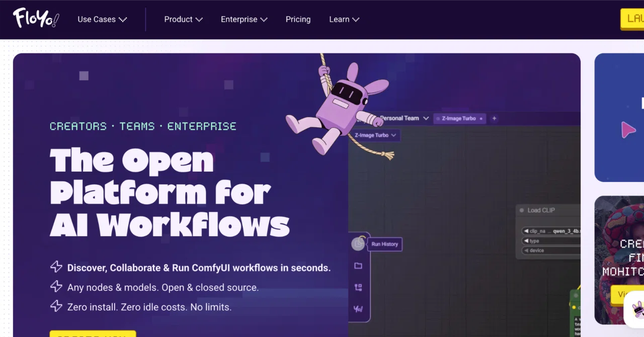The width and height of the screenshot is (644, 337).
Task: Click the yellow button on portrait card
Action: (x=626, y=295)
